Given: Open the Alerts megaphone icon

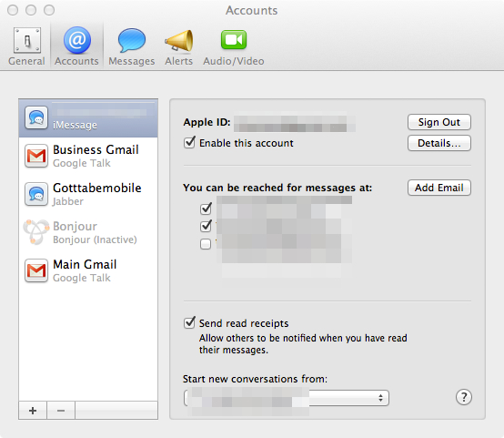Looking at the screenshot, I should tap(179, 40).
